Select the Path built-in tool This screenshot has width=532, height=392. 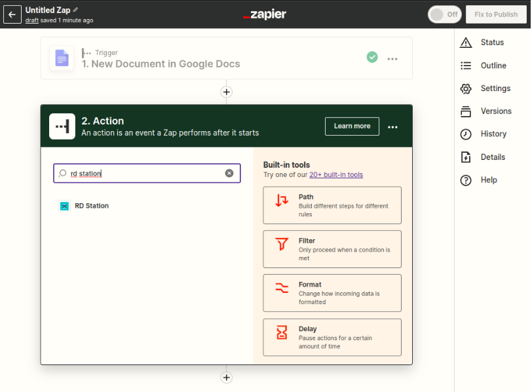click(x=332, y=205)
